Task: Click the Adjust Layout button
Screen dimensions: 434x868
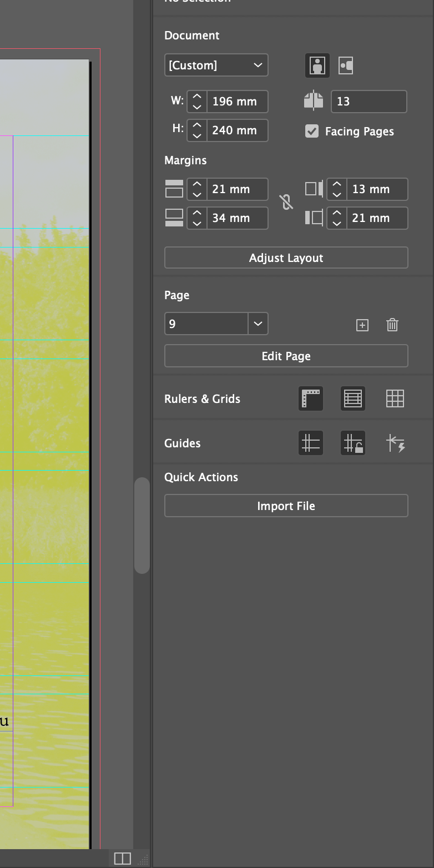Action: (286, 258)
